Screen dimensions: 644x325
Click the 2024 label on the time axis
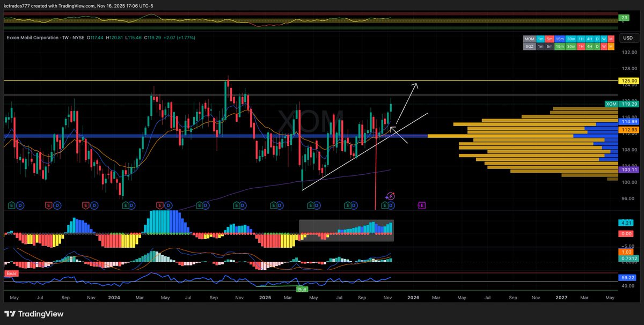tap(113, 297)
